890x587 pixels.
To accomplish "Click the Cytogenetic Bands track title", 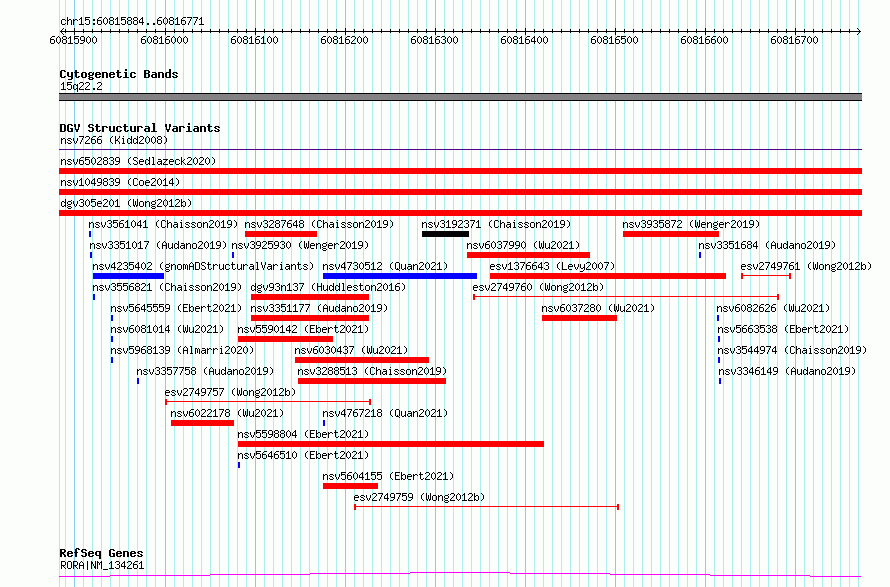I will tap(119, 74).
